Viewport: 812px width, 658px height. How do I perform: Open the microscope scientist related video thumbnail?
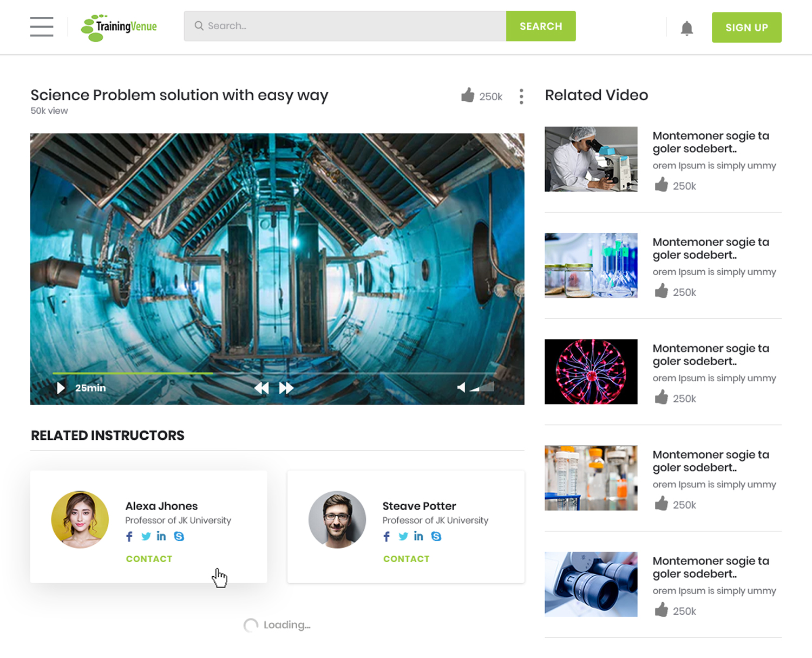(591, 159)
